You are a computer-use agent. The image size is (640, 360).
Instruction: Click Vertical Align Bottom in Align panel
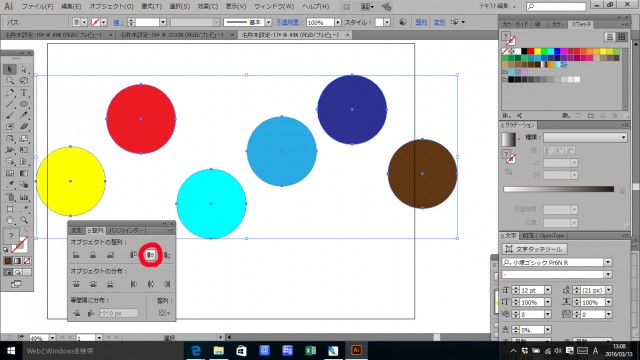(167, 255)
